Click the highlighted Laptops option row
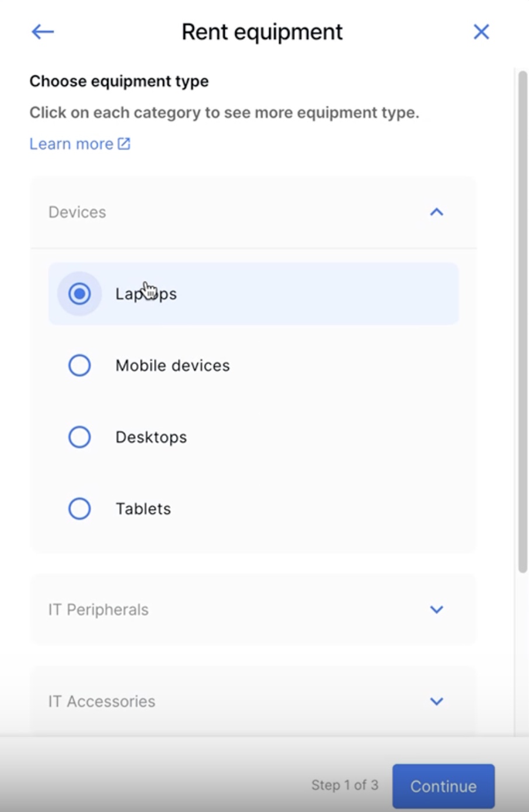The width and height of the screenshot is (529, 812). tap(253, 294)
